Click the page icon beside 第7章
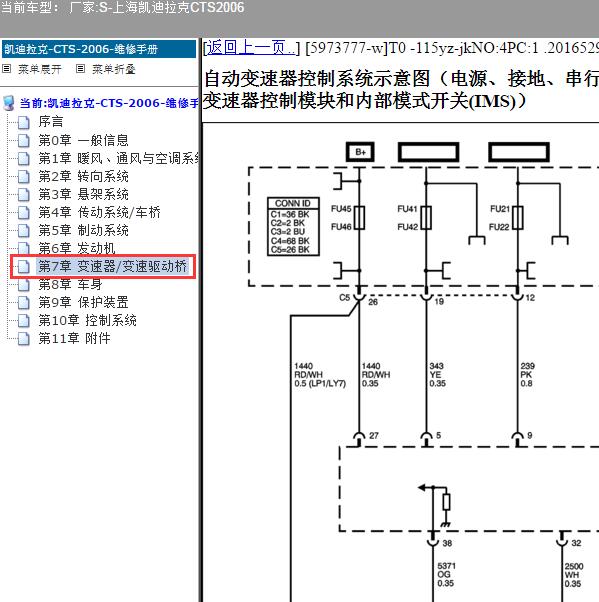This screenshot has width=599, height=602. point(24,266)
